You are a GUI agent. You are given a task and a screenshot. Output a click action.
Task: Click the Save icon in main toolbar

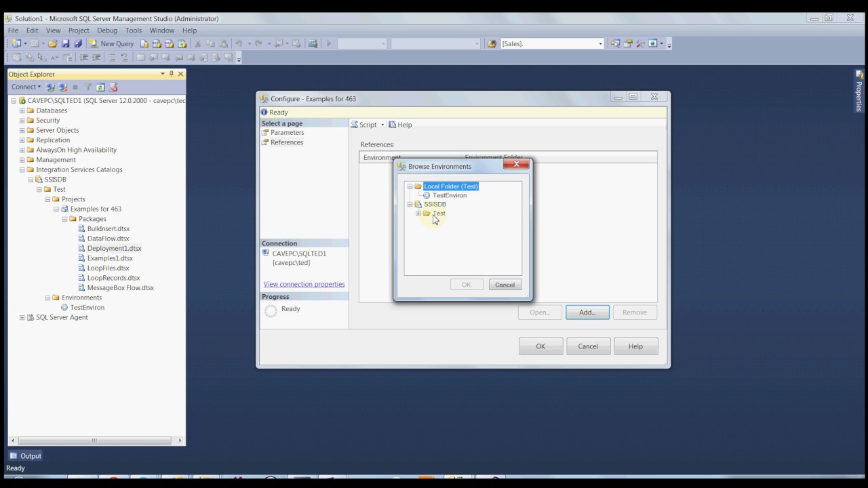(x=66, y=43)
